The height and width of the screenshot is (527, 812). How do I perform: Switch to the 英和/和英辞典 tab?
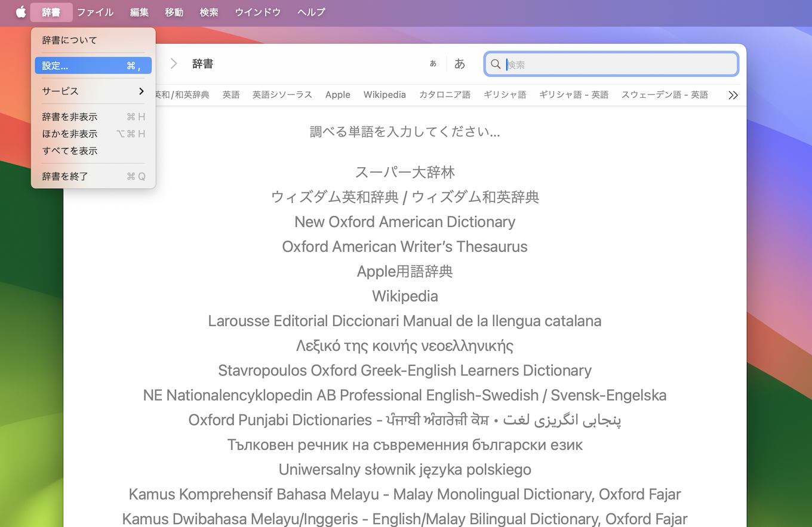click(x=182, y=95)
